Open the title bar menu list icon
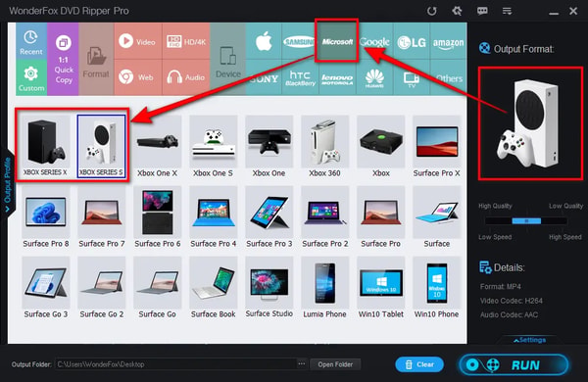This screenshot has width=588, height=382. 507,11
